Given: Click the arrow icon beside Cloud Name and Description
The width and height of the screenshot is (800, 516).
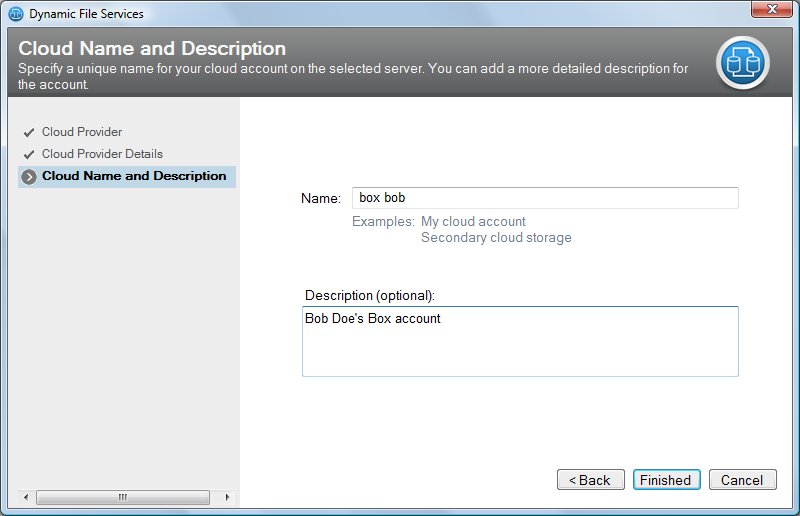Looking at the screenshot, I should [29, 177].
